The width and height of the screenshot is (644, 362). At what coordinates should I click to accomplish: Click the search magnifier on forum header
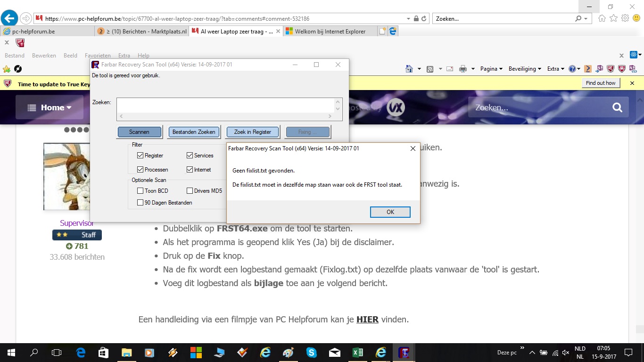tap(617, 107)
